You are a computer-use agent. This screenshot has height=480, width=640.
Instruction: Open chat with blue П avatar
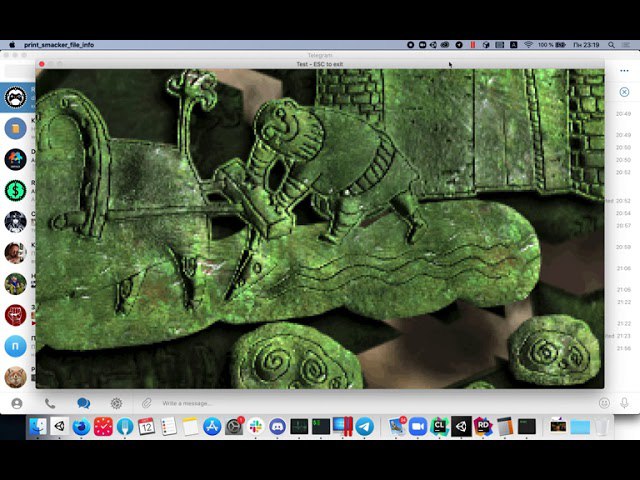(x=16, y=347)
